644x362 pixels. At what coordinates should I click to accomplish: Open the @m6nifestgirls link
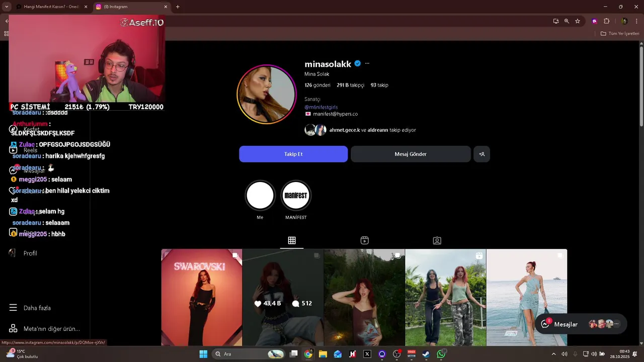click(x=321, y=107)
